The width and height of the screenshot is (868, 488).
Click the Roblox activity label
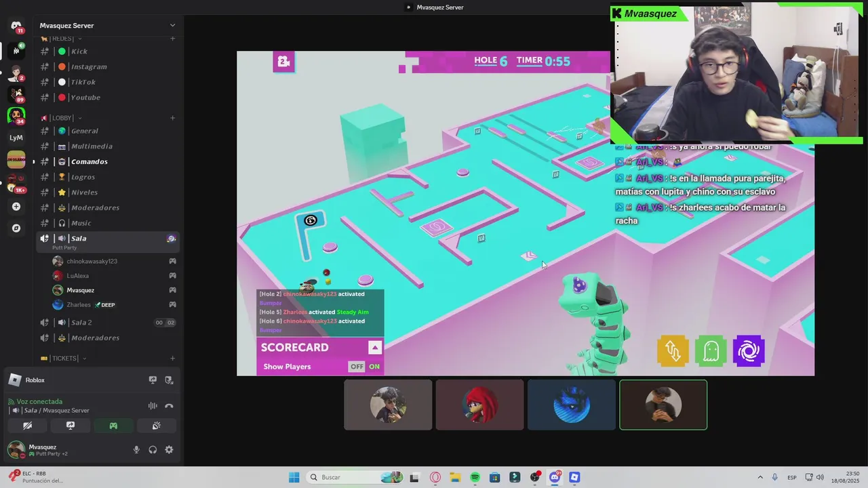(x=35, y=380)
